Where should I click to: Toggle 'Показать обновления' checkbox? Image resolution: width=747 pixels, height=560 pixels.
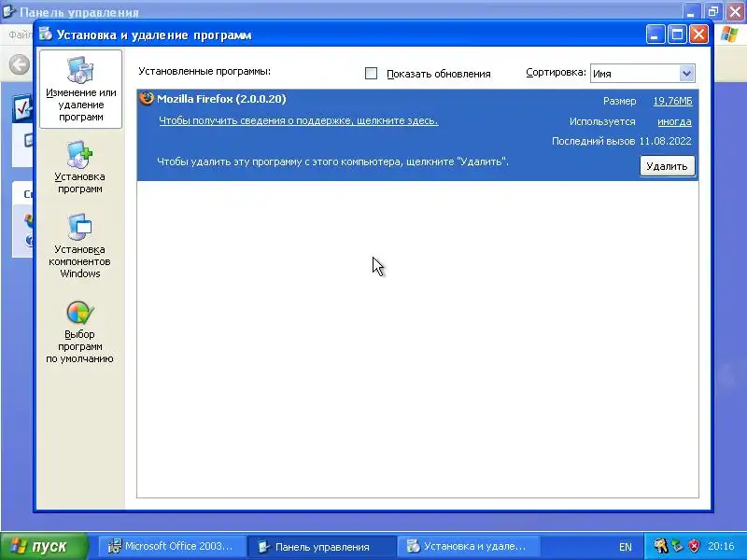tap(371, 74)
